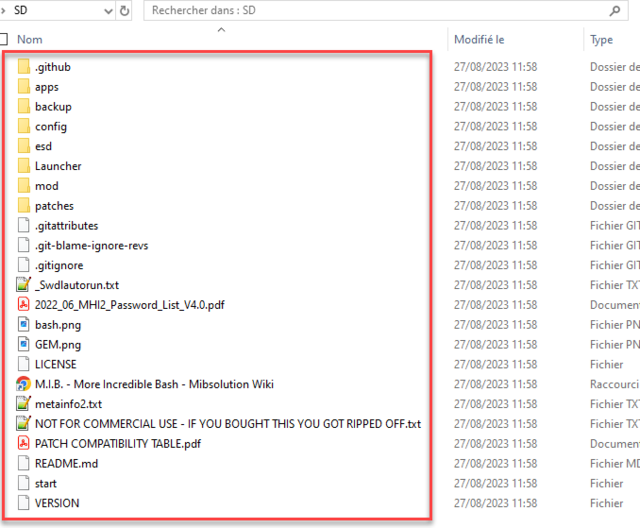The height and width of the screenshot is (528, 640).
Task: Sort by the Modifié le column header
Action: click(479, 40)
